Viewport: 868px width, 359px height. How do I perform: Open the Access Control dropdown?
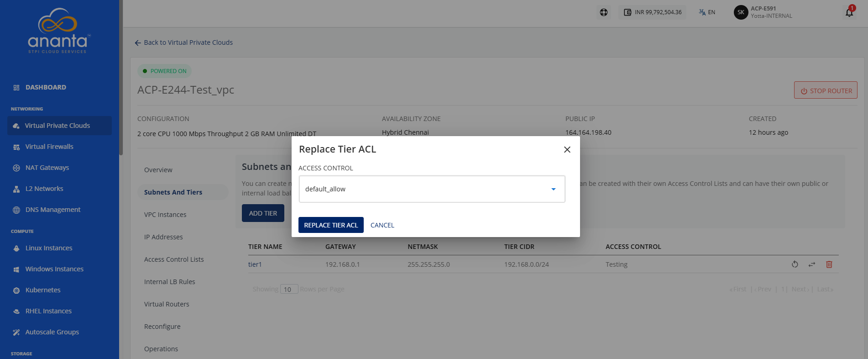click(432, 189)
